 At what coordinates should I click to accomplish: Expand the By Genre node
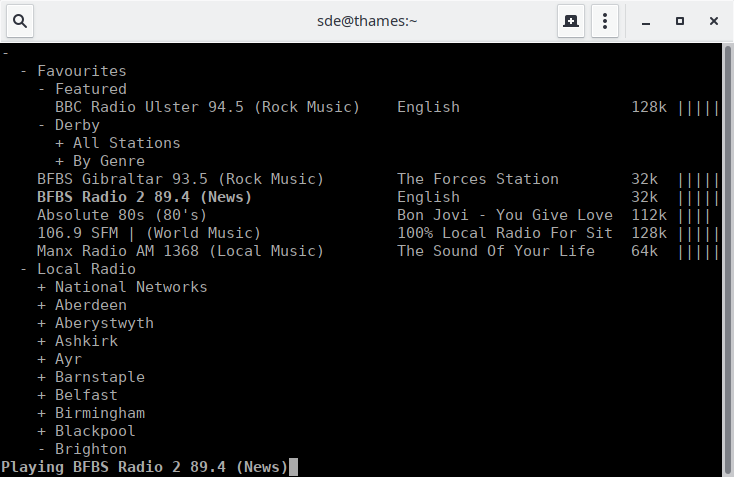click(59, 161)
